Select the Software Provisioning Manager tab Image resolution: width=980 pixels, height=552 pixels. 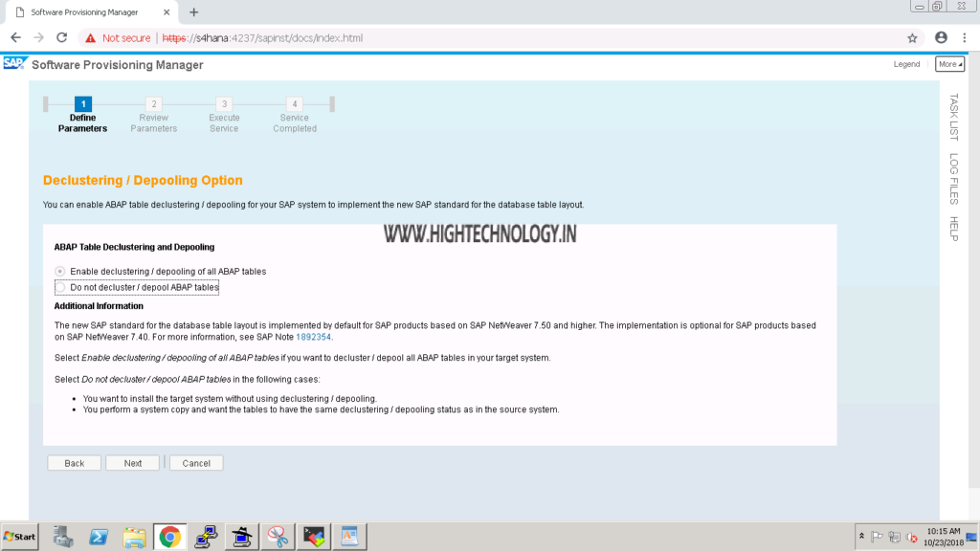coord(91,12)
